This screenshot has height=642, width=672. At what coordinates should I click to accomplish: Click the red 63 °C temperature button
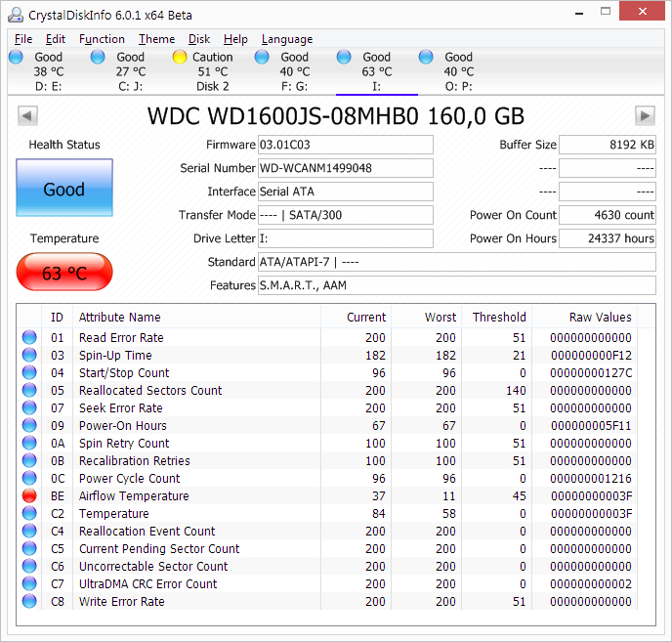click(64, 272)
